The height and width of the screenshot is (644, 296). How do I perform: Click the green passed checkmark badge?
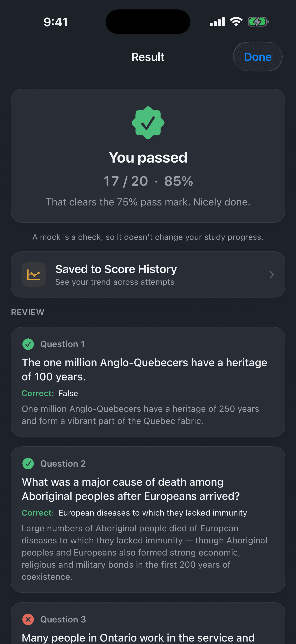click(x=148, y=123)
